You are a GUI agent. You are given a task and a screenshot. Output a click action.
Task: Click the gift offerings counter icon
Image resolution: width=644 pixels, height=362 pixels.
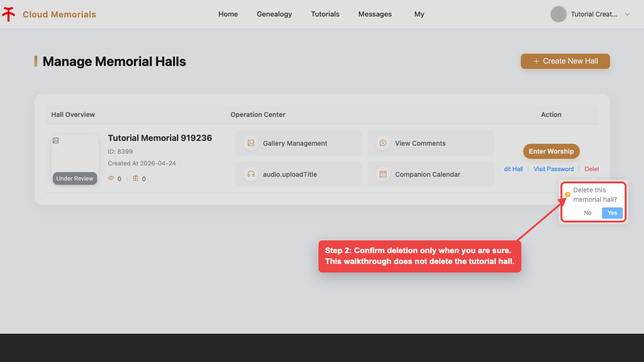tap(136, 178)
